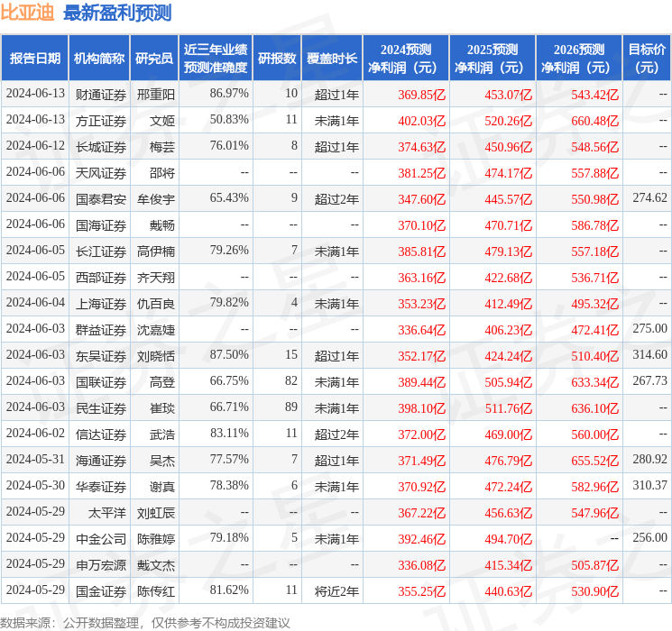
Task: Click the 最新盈利预测 heading
Action: pos(117,13)
